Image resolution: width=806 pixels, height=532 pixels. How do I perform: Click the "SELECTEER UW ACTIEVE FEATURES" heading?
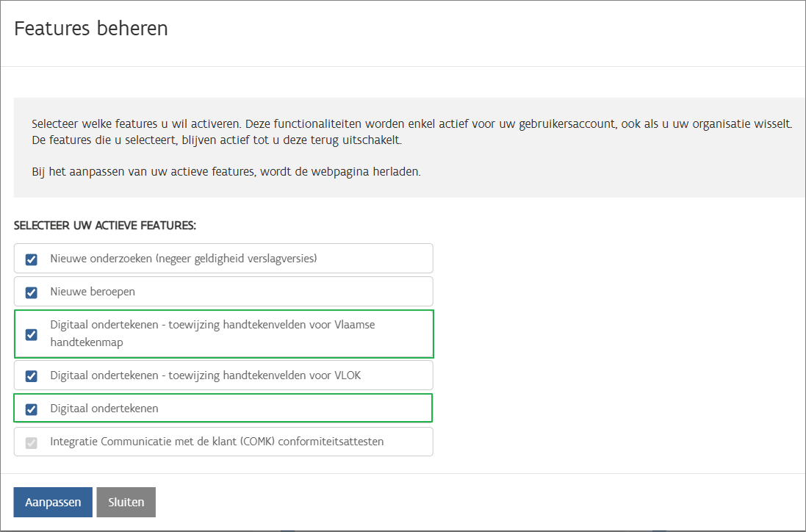click(x=105, y=225)
